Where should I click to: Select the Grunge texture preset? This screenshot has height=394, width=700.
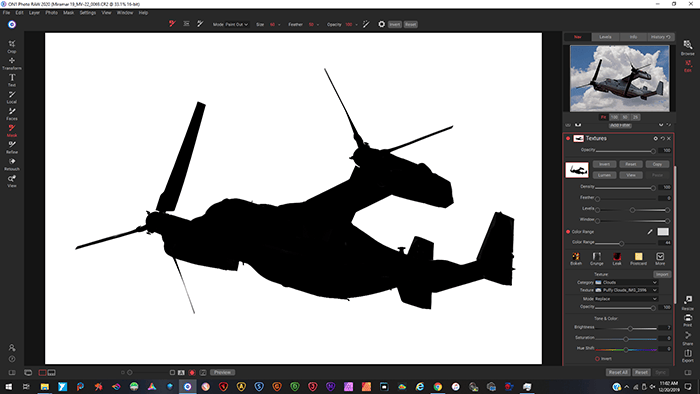tap(596, 258)
